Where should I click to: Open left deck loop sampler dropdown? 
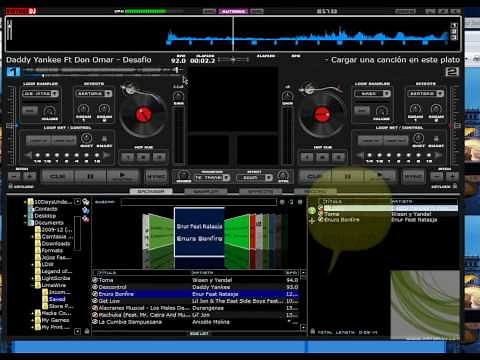point(41,94)
